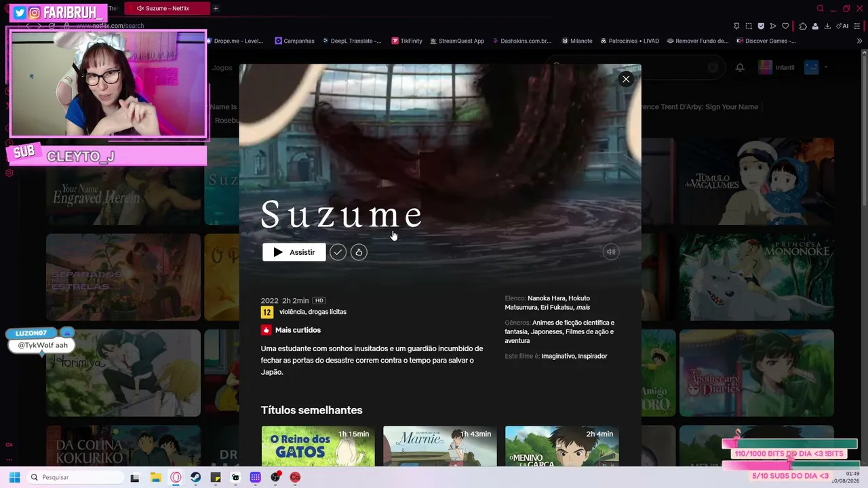Play Suzume with the Assistir button

[x=294, y=252]
